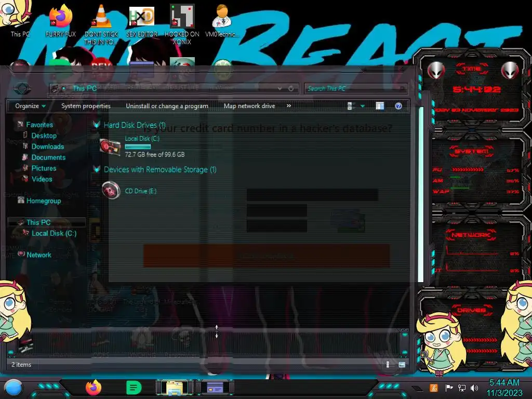532x399 pixels.
Task: Click the DRIVES widget header
Action: point(471,310)
